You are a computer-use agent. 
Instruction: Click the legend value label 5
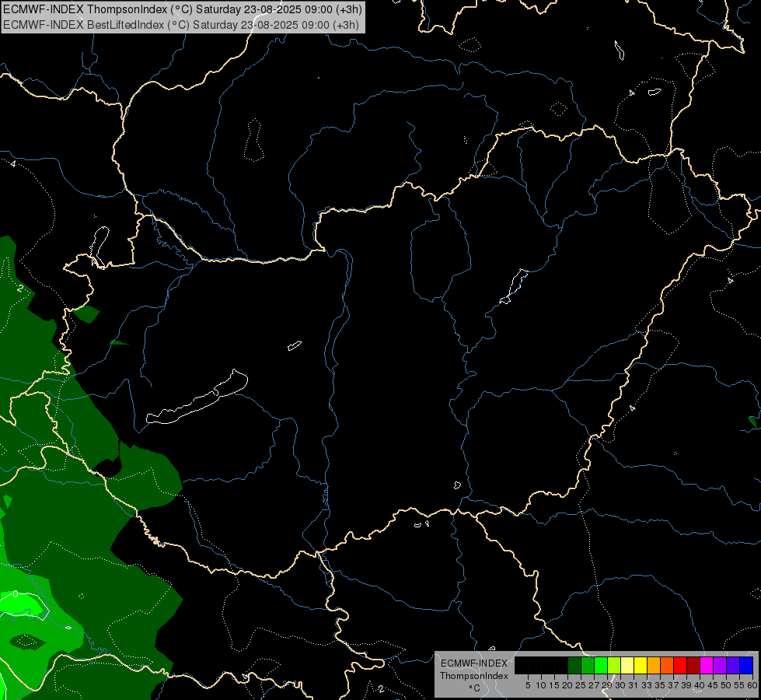pos(528,685)
